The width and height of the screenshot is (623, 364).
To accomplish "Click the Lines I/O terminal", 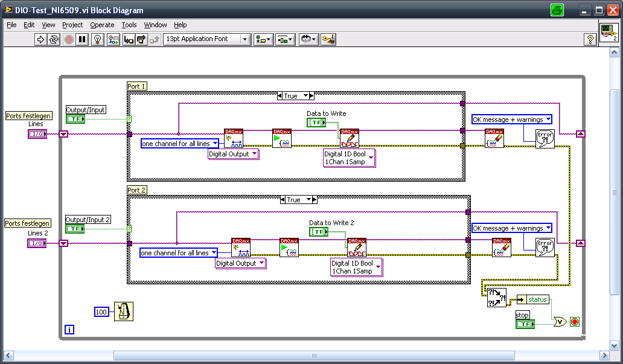I will (37, 134).
